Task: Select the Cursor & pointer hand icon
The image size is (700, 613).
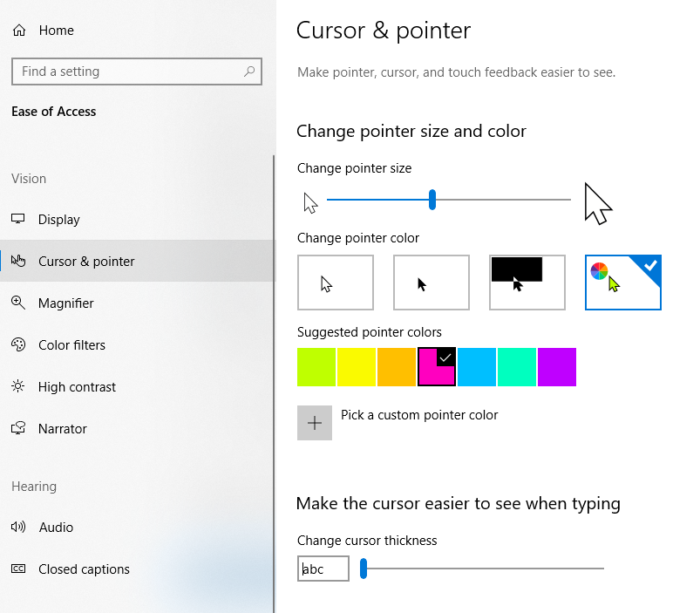Action: click(17, 261)
